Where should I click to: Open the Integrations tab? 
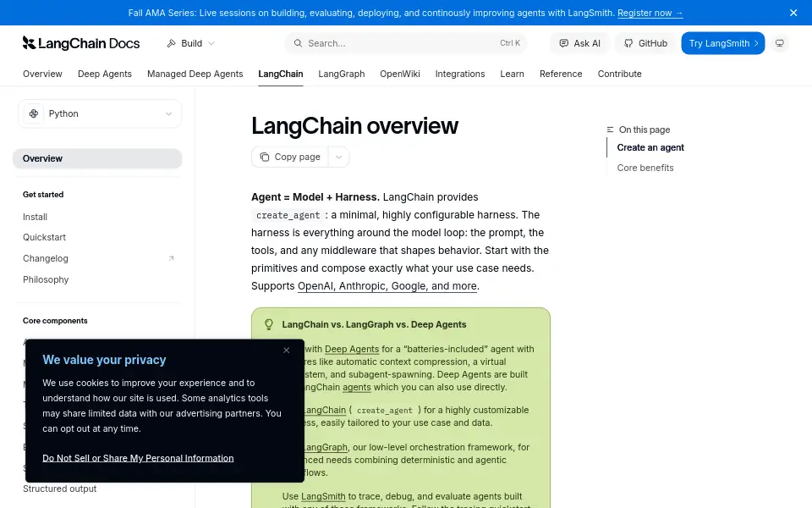(460, 75)
